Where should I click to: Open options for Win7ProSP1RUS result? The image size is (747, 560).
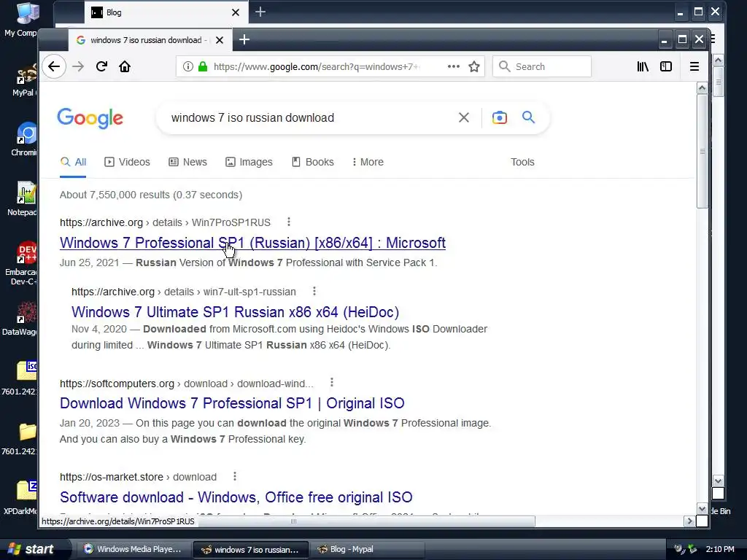coord(289,222)
